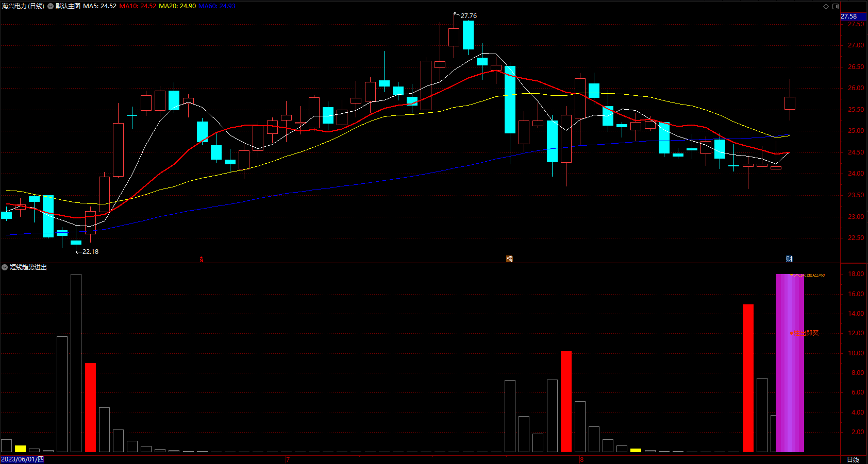
Task: Click the 22.18 low price annotation
Action: 90,252
